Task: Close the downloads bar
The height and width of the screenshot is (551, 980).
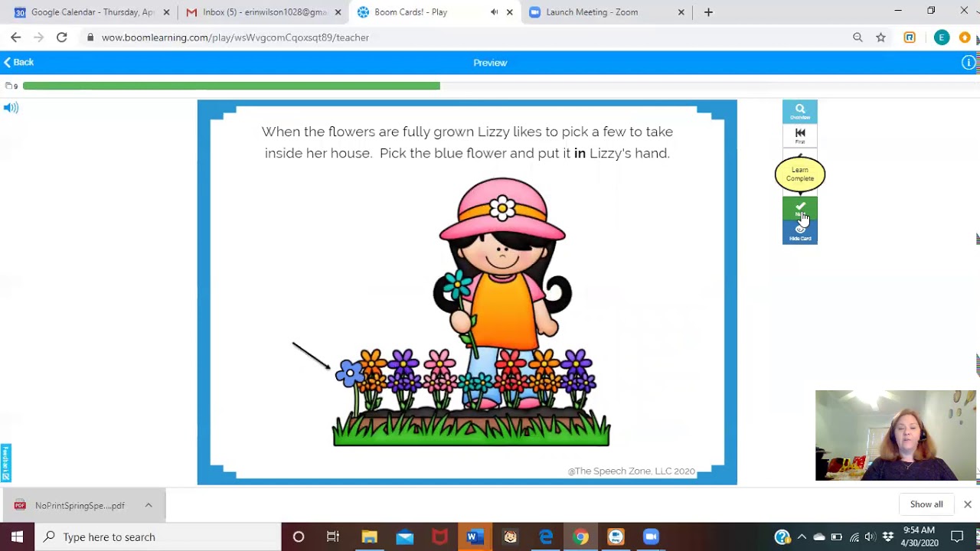Action: pos(968,504)
